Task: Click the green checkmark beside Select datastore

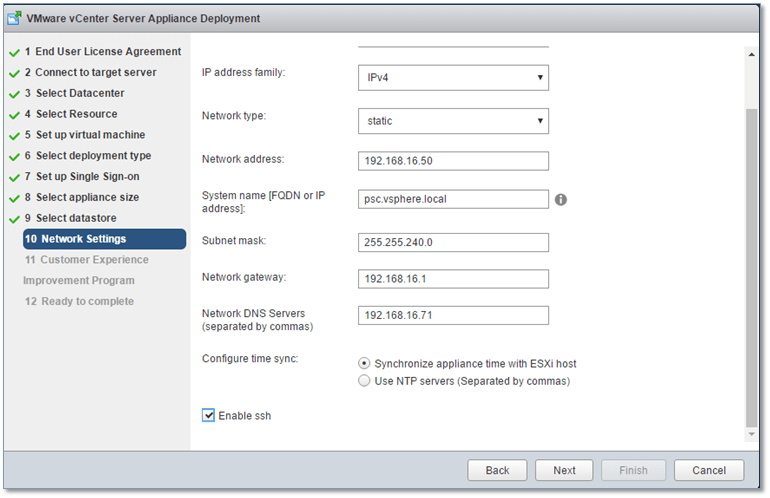Action: (x=15, y=219)
